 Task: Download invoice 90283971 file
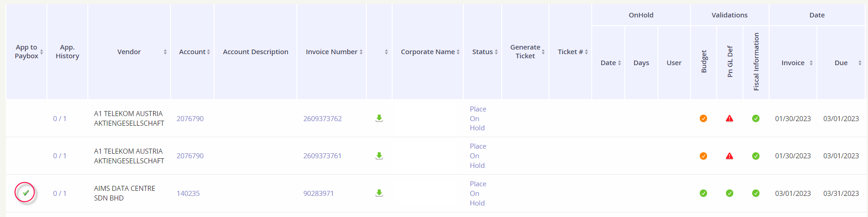click(379, 193)
